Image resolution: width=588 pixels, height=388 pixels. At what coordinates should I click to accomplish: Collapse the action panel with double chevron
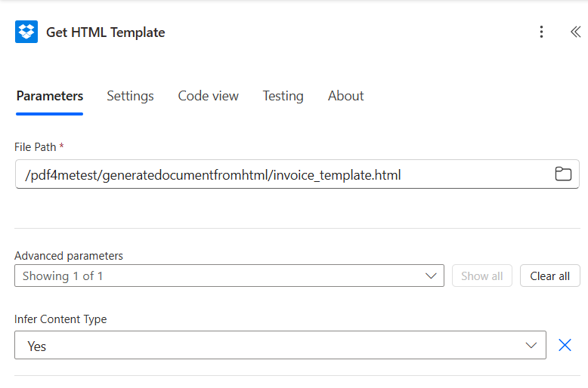[575, 32]
